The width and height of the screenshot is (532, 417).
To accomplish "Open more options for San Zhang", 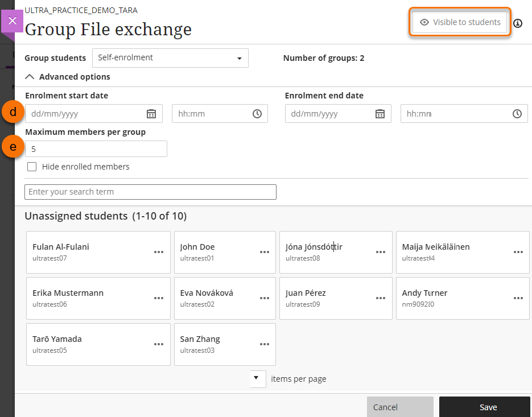I will (x=265, y=344).
